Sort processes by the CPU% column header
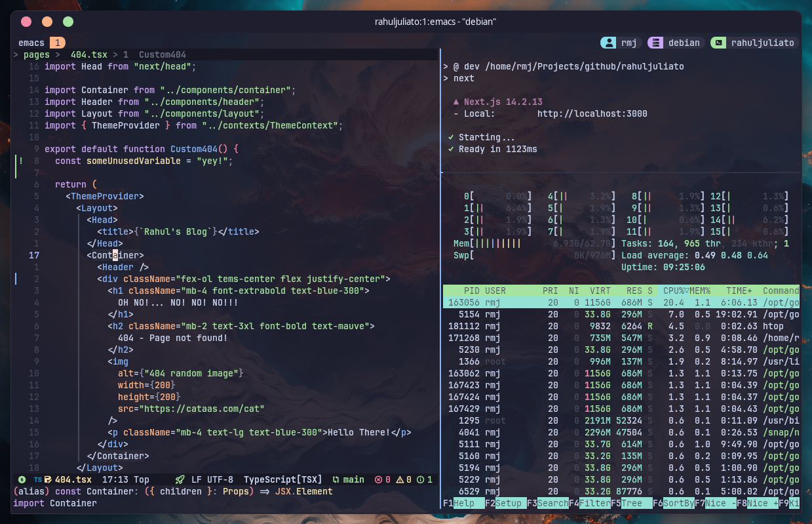The width and height of the screenshot is (812, 524). coord(672,291)
